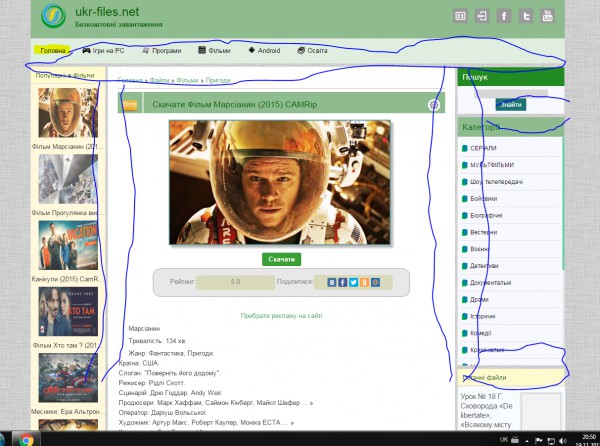Open the Програми menu item
This screenshot has height=446, width=600.
(x=161, y=50)
